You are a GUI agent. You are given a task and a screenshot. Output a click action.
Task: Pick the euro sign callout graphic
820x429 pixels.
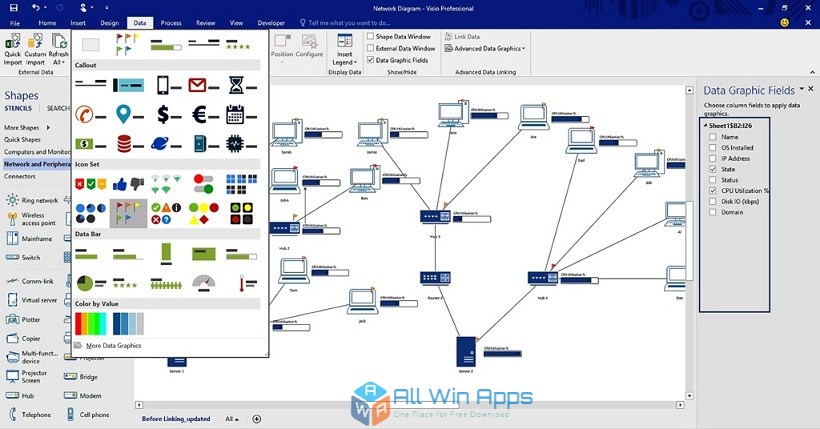pos(204,114)
